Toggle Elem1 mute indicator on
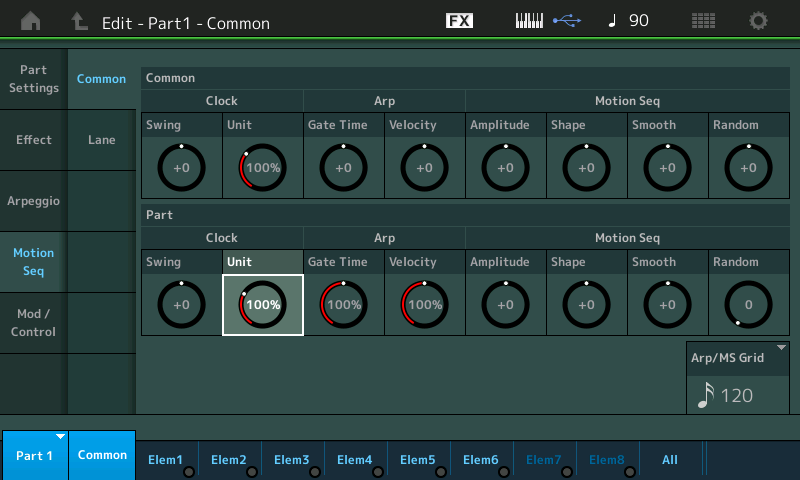 [189, 472]
